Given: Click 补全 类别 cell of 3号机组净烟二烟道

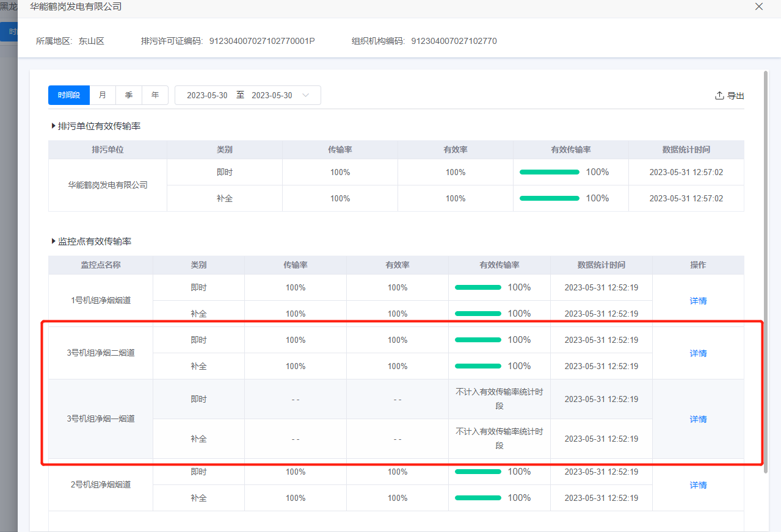Looking at the screenshot, I should [x=198, y=366].
